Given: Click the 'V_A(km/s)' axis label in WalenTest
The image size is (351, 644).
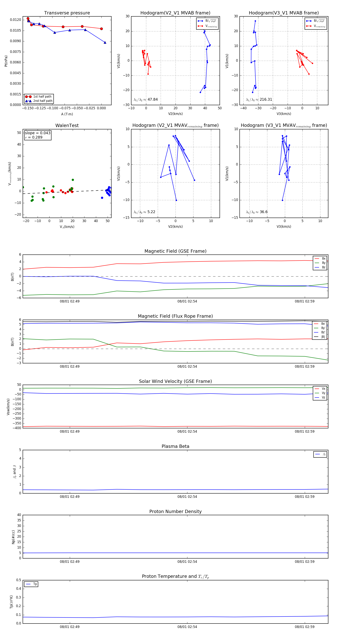Looking at the screenshot, I should click(x=67, y=227).
